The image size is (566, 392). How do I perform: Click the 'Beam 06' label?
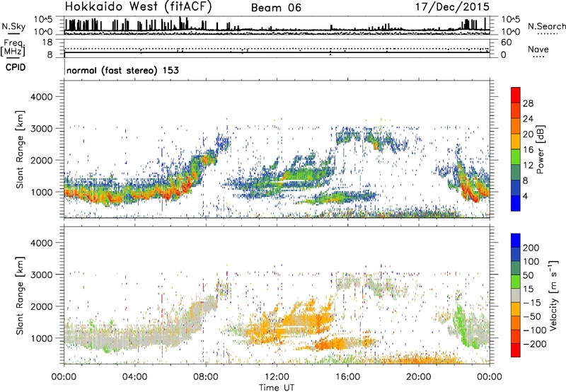click(x=276, y=8)
